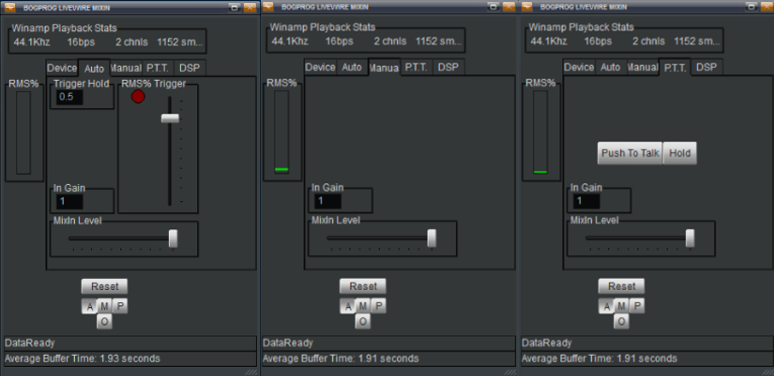
Task: Click Reset in left window
Action: 104,286
